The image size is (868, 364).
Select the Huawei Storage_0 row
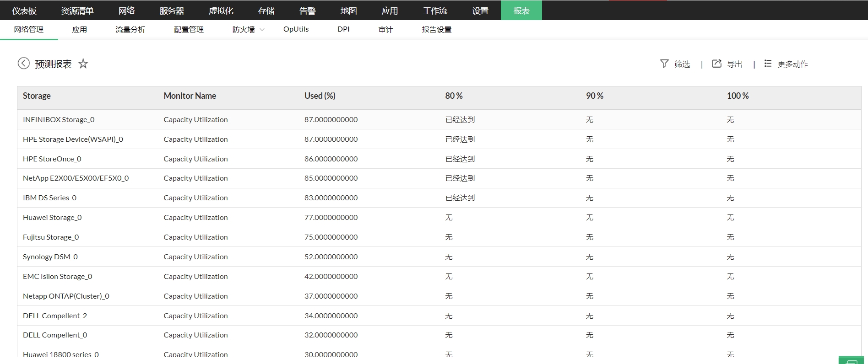[439, 218]
